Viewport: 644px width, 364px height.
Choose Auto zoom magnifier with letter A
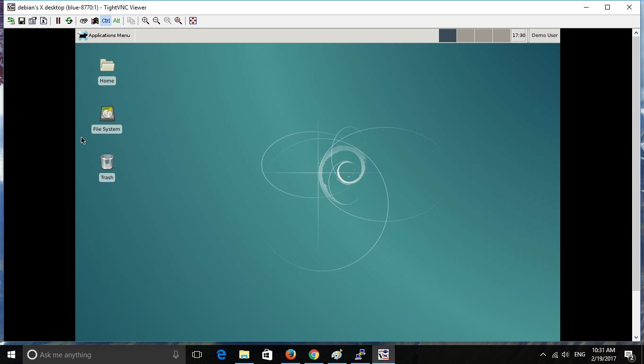tap(179, 21)
